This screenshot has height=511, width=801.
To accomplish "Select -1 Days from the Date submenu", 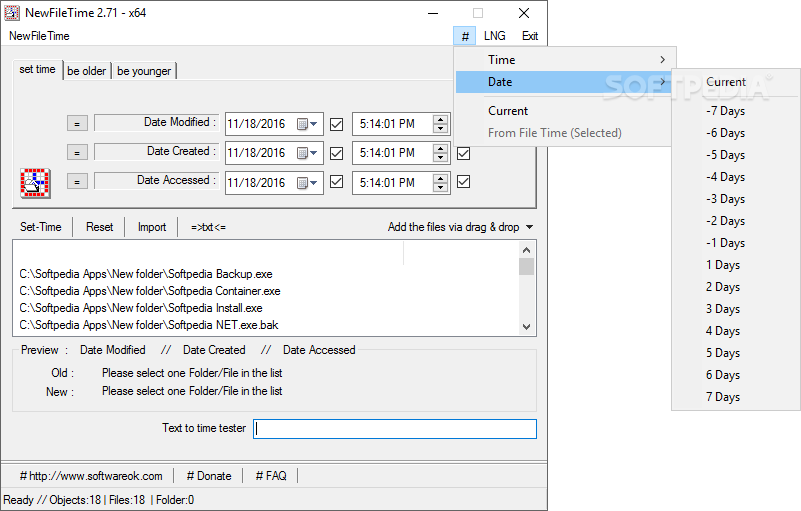I will click(736, 243).
